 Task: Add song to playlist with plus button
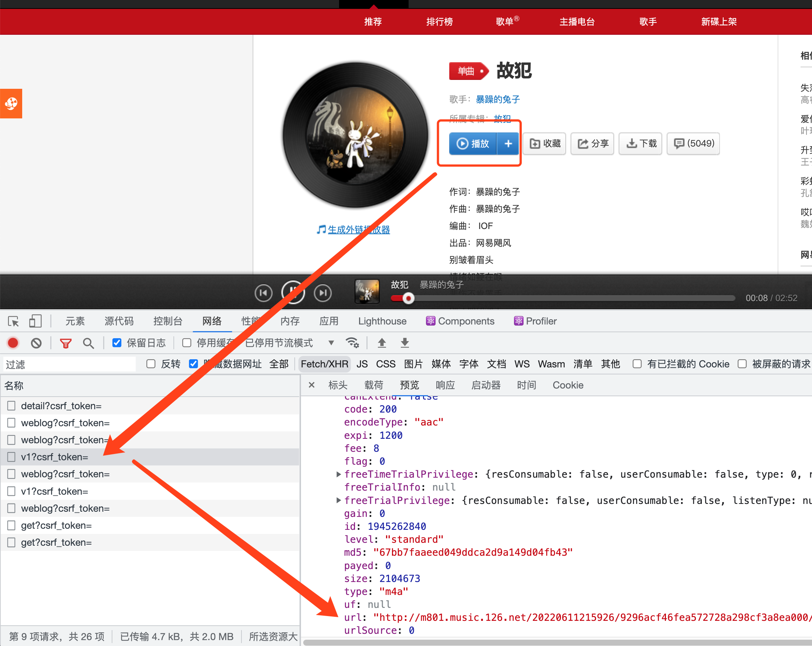[508, 144]
